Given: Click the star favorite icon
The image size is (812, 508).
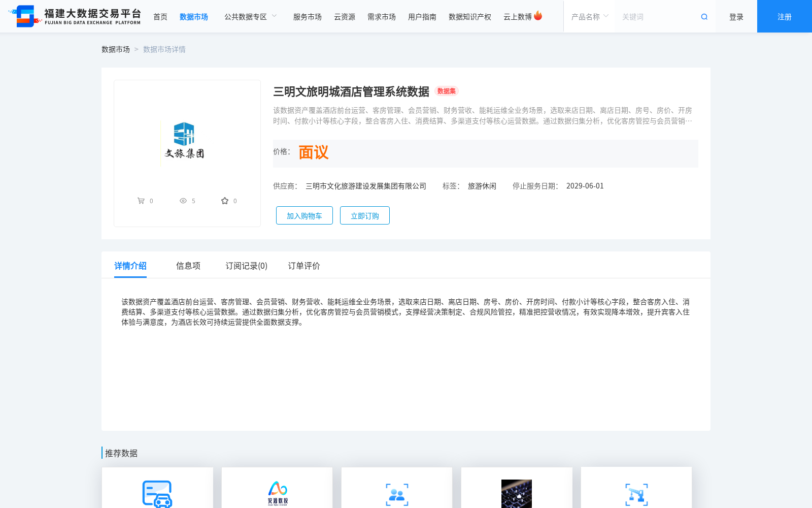Looking at the screenshot, I should pyautogui.click(x=225, y=201).
